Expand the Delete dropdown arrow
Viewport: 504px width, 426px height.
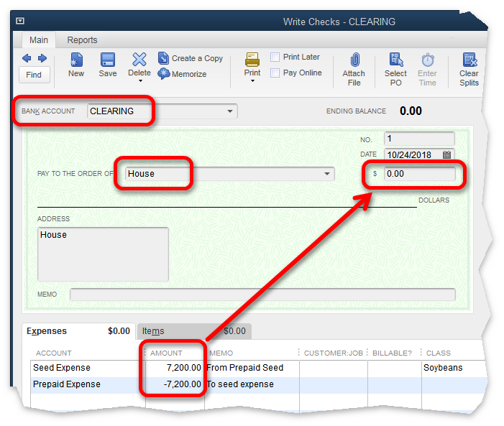coord(140,81)
